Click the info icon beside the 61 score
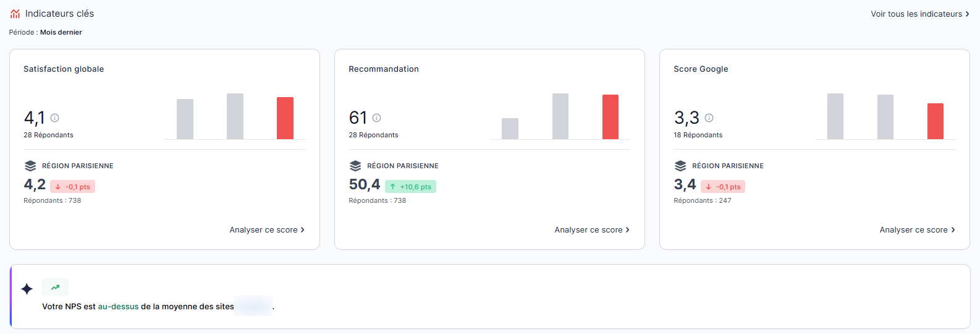 [x=377, y=118]
